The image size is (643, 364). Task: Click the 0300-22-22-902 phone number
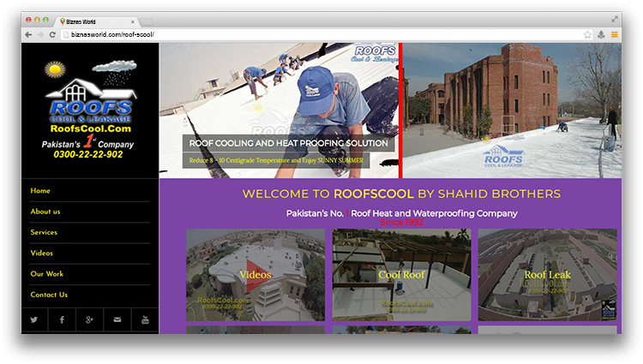(x=88, y=154)
